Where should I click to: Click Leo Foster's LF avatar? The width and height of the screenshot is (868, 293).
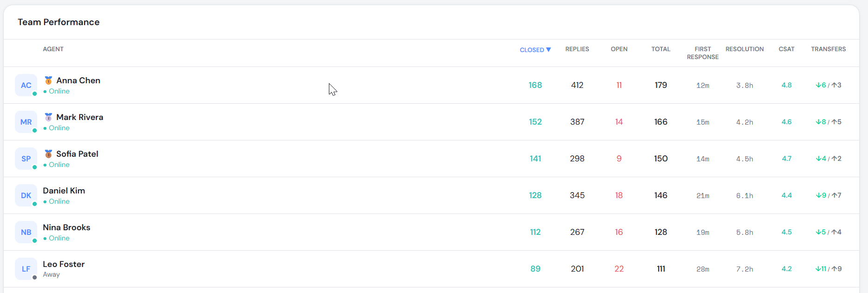26,269
